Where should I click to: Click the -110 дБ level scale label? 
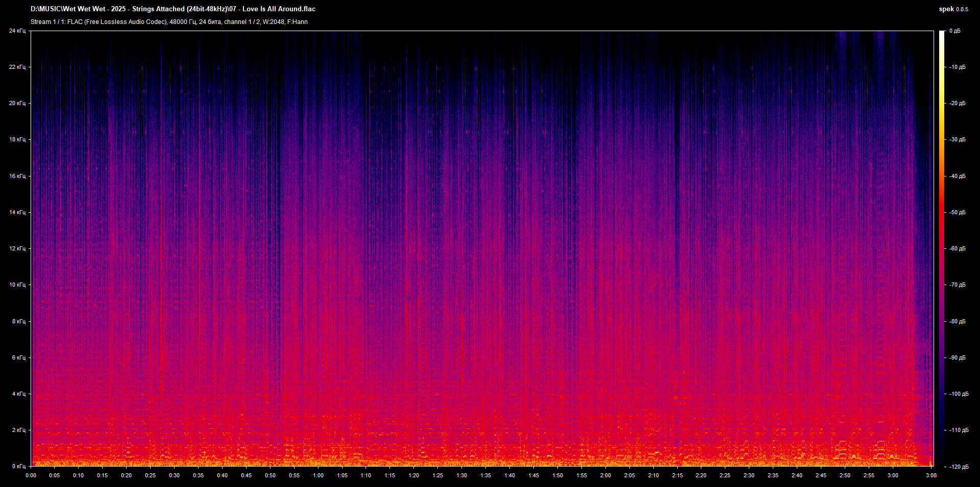(x=959, y=430)
